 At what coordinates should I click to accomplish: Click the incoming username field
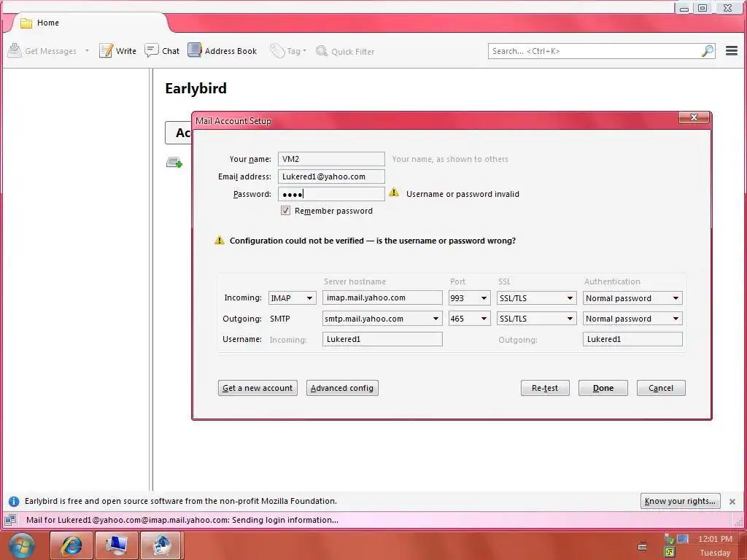(x=382, y=339)
